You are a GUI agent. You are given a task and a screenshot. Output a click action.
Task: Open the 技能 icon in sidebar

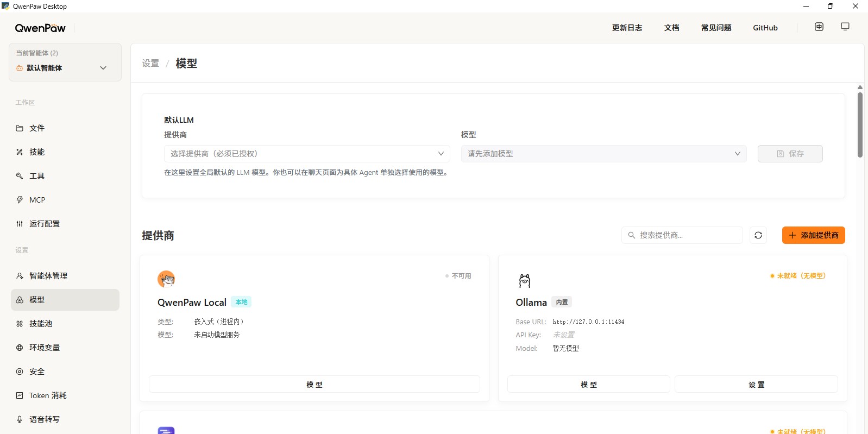(20, 152)
